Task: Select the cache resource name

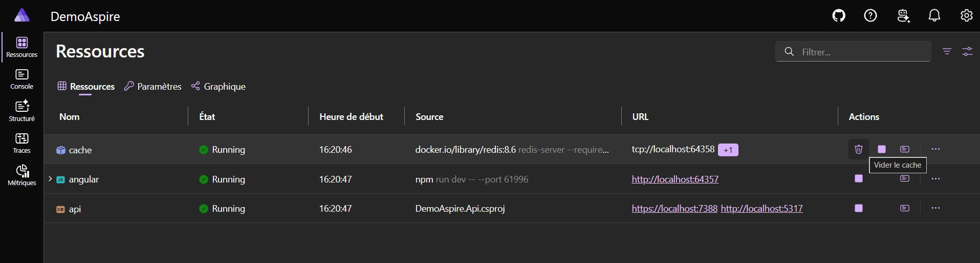Action: (80, 150)
